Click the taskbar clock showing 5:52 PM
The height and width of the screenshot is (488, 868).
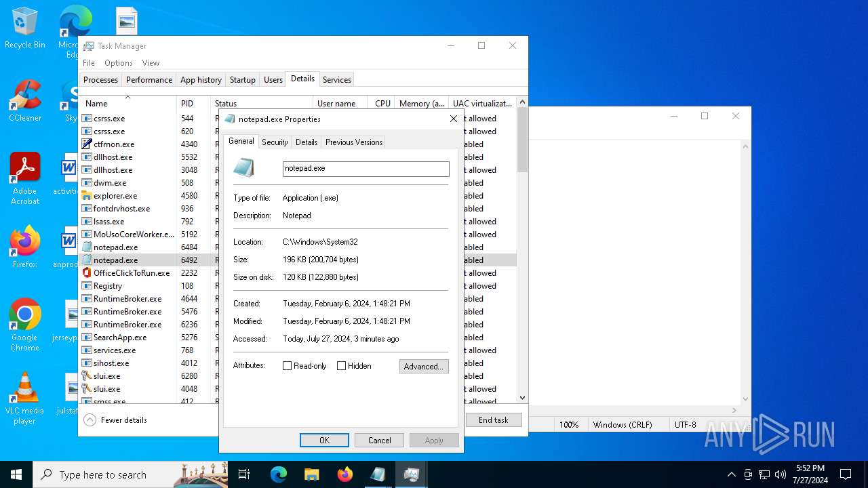click(810, 474)
